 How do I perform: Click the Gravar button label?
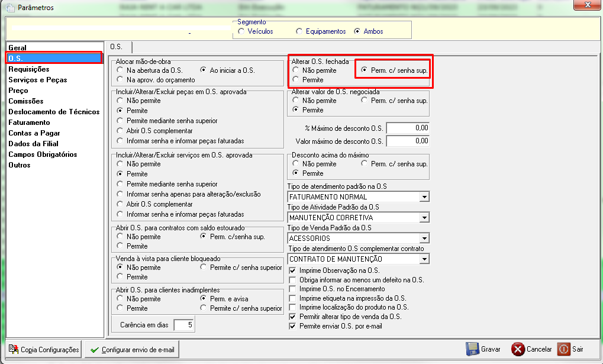(491, 349)
